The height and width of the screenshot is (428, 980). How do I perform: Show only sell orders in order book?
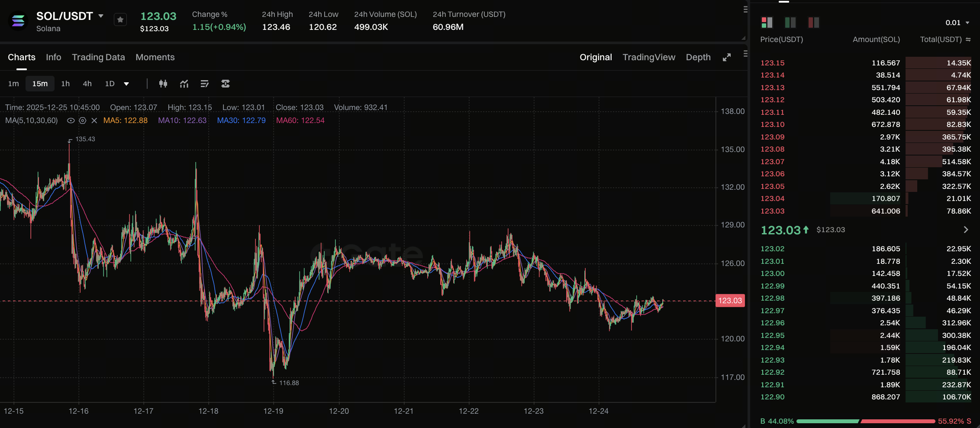[x=814, y=22]
